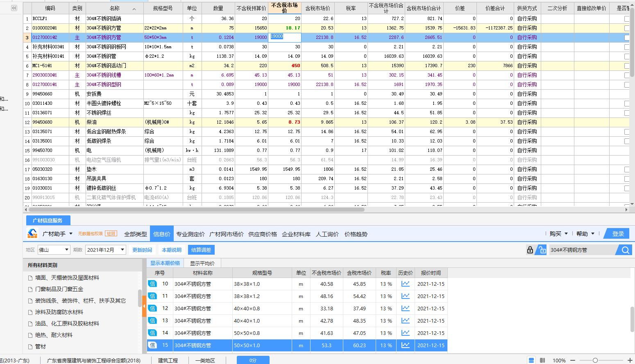Select 管材 category page icon

point(30,347)
